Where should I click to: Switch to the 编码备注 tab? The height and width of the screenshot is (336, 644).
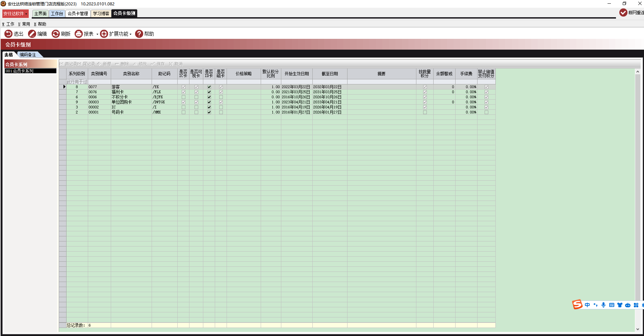28,55
